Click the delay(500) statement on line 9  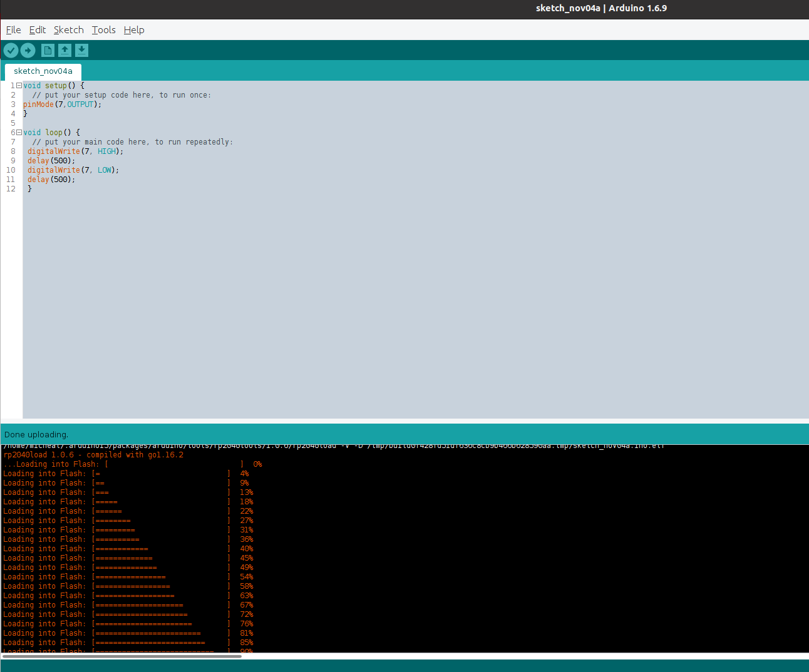[x=50, y=160]
